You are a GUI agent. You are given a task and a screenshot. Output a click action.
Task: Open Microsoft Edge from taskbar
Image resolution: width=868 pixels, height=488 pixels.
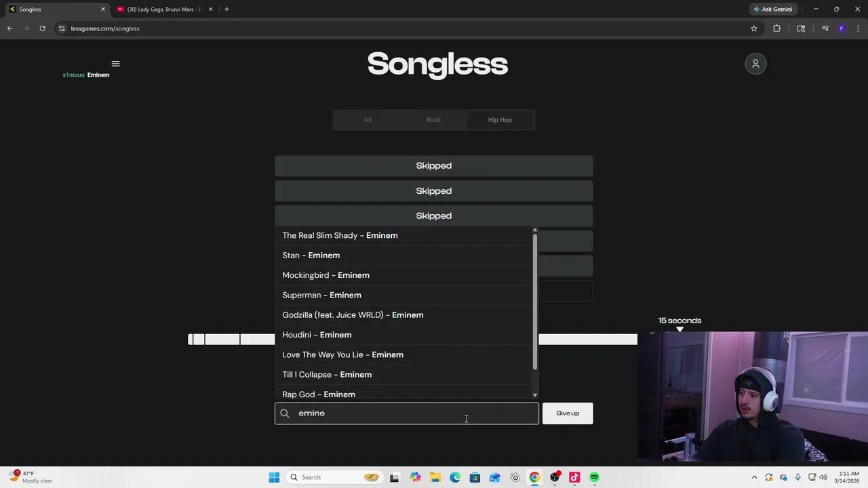(455, 477)
